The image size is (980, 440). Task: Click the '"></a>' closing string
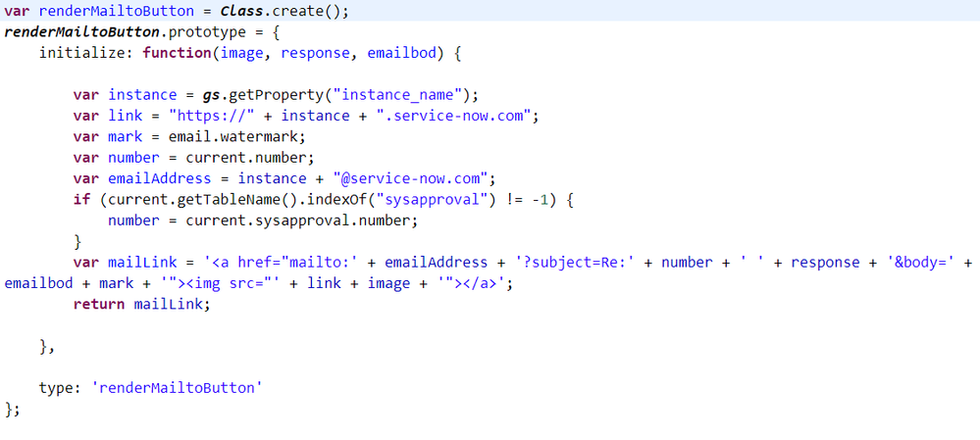tap(471, 283)
